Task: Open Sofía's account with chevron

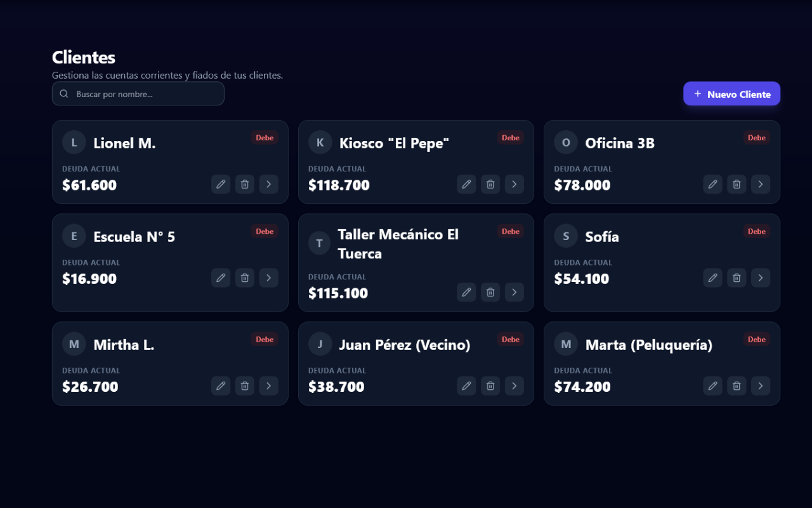Action: point(761,277)
